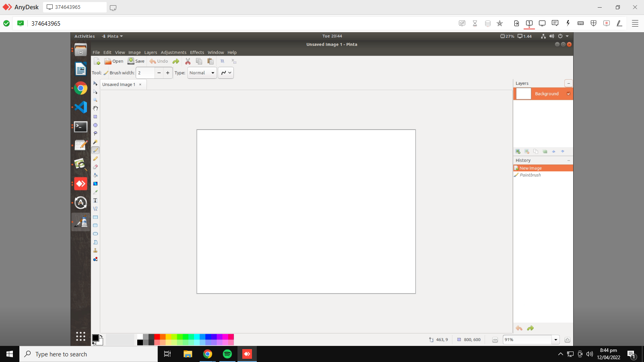Click the primary black color swatch
Image resolution: width=644 pixels, height=362 pixels.
(x=95, y=338)
